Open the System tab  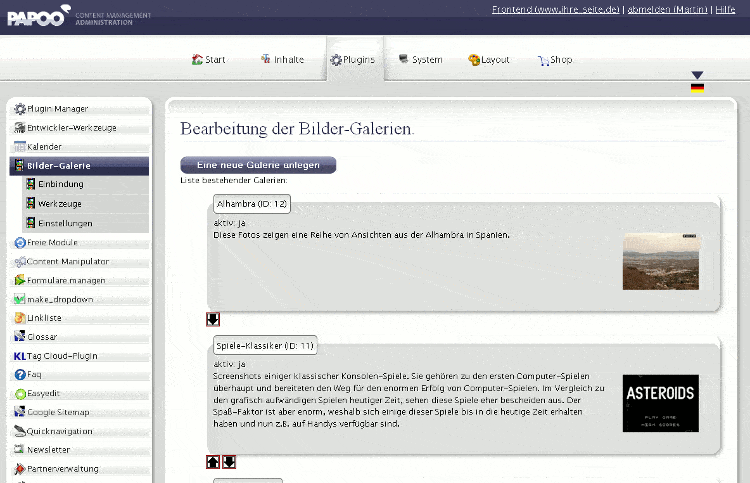tap(420, 60)
